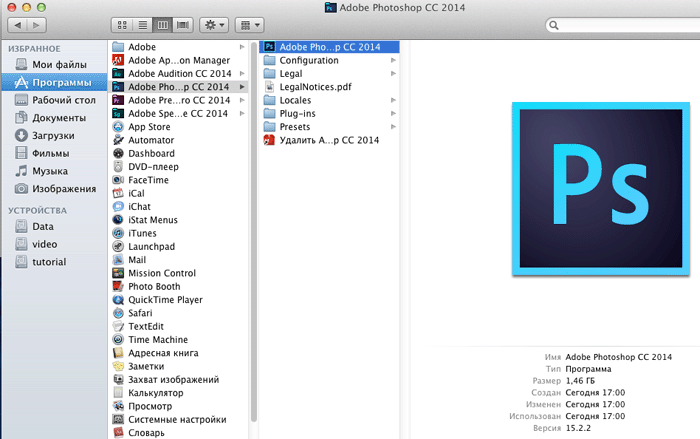Switch to list view mode
Image resolution: width=700 pixels, height=439 pixels.
[x=142, y=25]
